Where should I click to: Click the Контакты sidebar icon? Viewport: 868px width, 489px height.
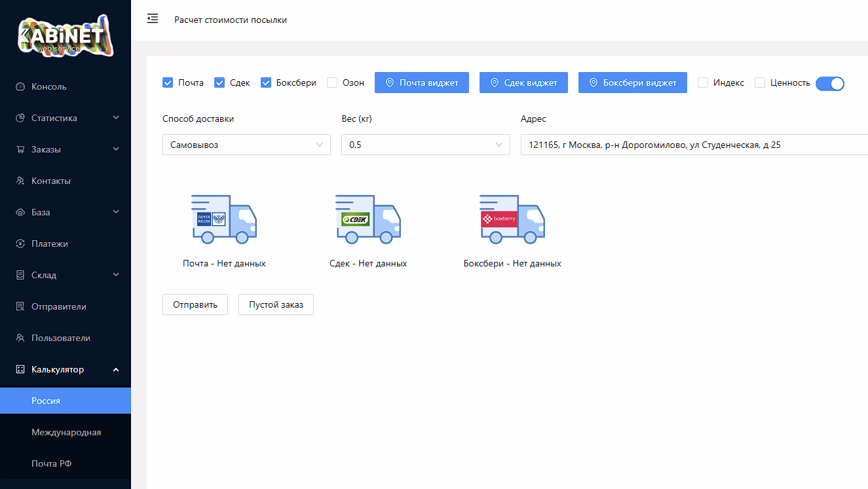(x=19, y=181)
